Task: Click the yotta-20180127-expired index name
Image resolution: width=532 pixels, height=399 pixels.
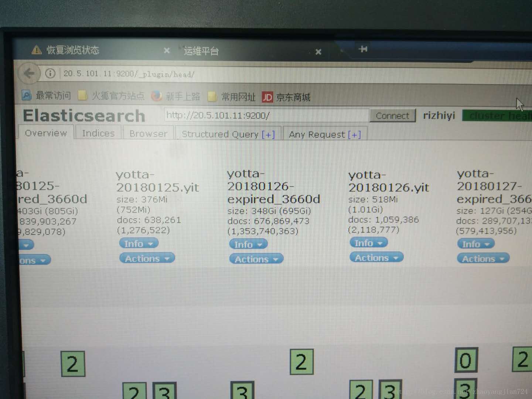Action: click(494, 186)
